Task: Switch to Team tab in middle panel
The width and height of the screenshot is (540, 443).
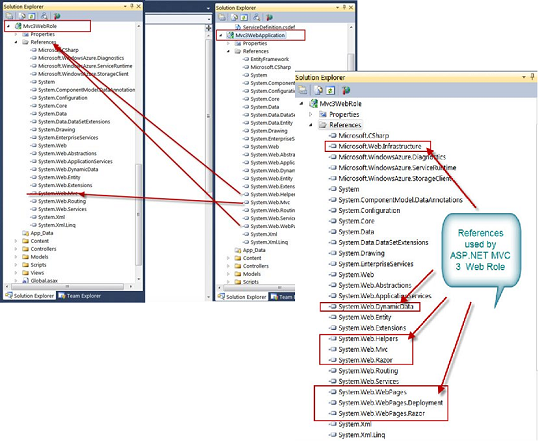Action: coord(282,297)
